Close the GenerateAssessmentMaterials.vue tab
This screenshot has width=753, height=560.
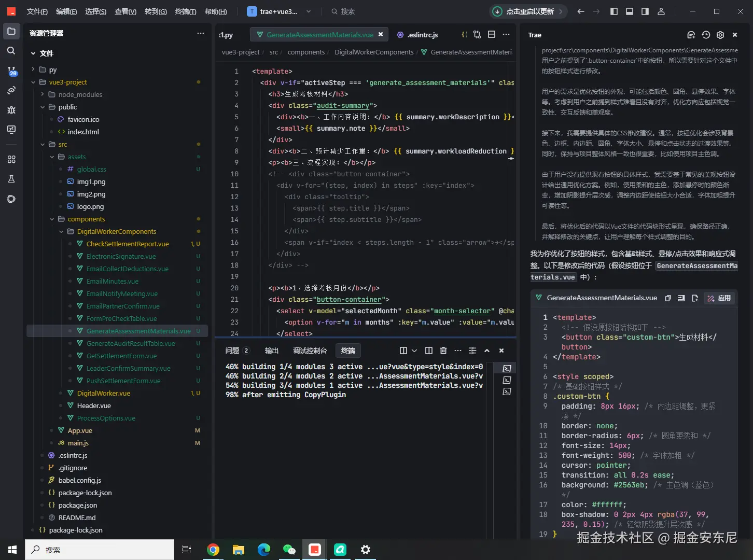[381, 34]
